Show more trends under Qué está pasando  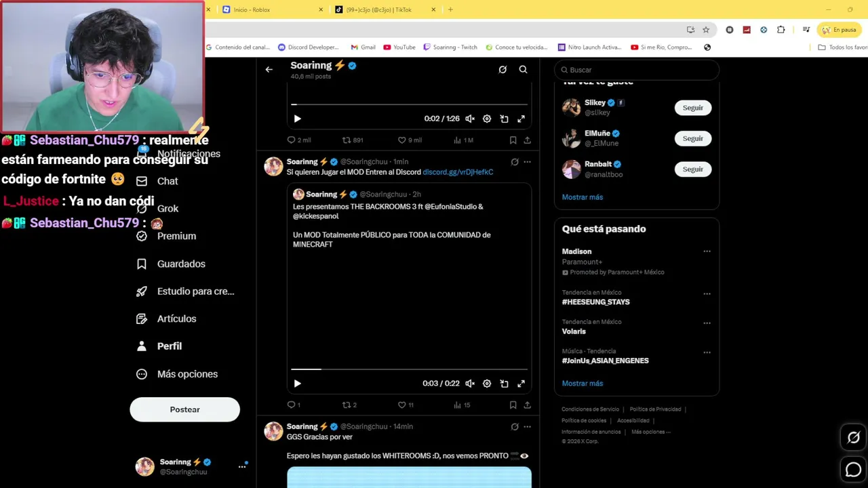582,384
